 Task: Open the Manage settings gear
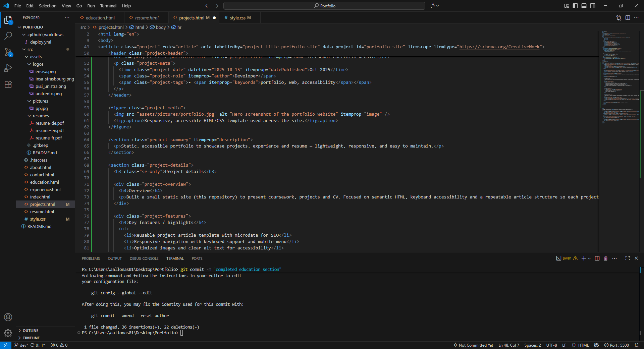8,333
